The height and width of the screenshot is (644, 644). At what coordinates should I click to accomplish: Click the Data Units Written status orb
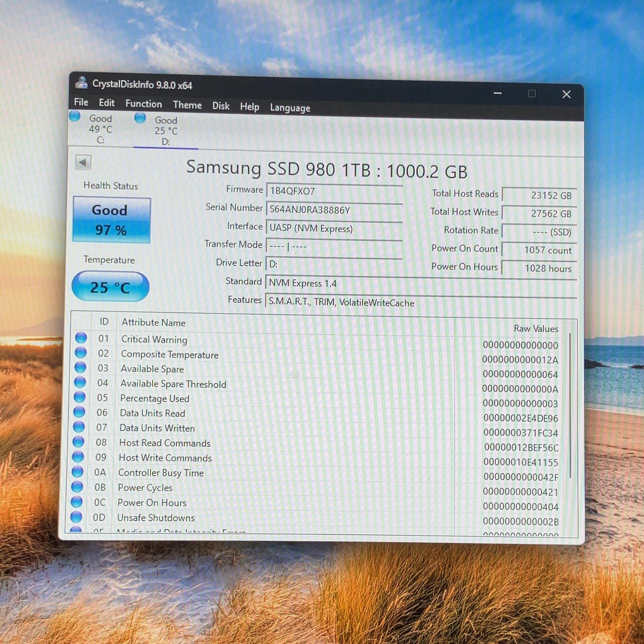[x=79, y=427]
